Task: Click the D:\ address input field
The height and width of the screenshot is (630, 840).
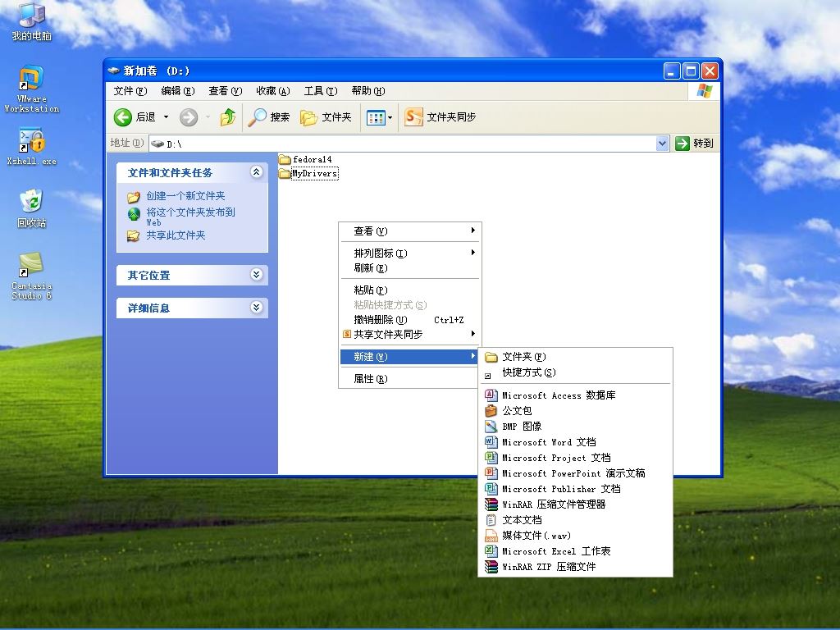Action: pos(403,144)
